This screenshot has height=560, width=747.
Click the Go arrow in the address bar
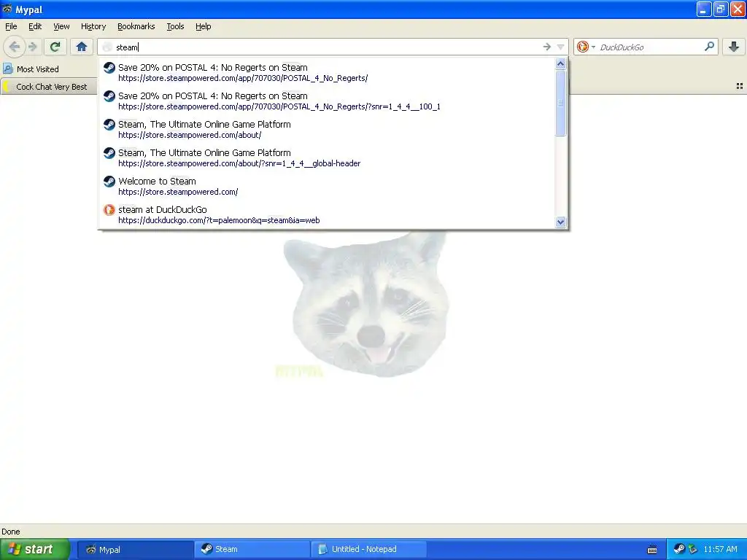pyautogui.click(x=546, y=47)
